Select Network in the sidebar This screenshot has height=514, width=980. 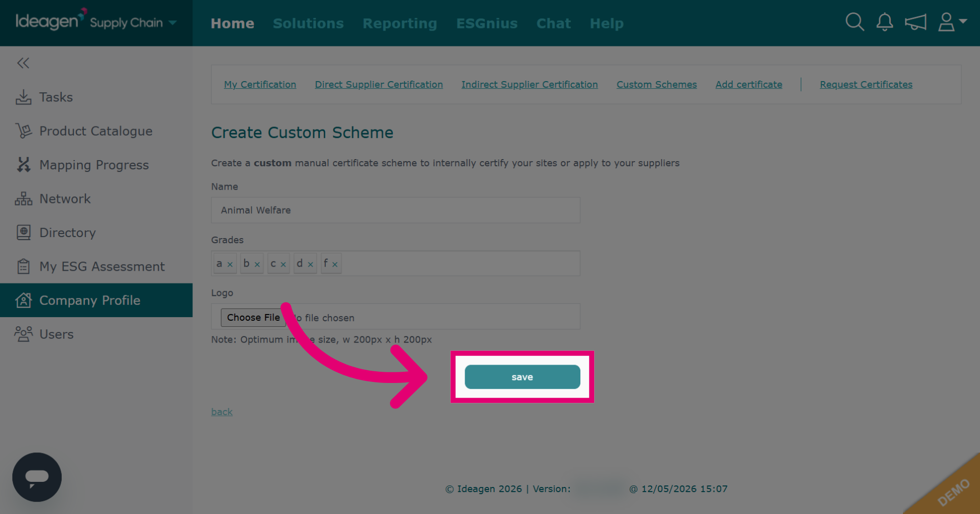96,199
